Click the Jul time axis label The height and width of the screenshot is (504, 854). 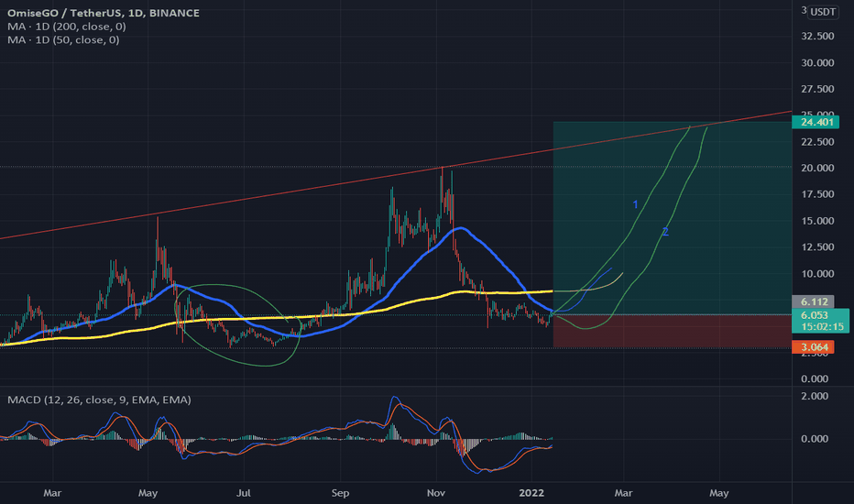click(243, 493)
